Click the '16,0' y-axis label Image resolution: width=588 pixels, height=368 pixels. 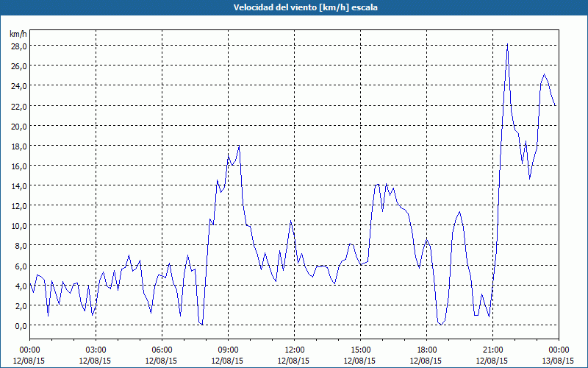18,166
